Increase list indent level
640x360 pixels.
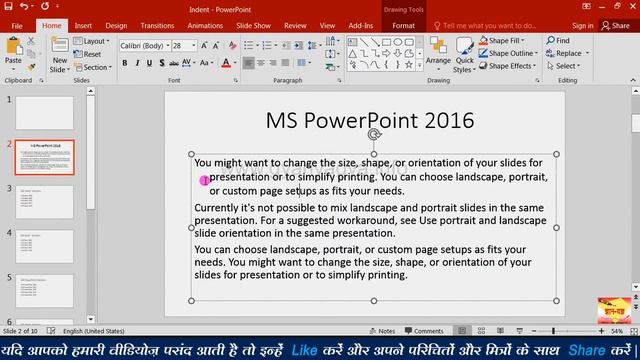click(298, 46)
